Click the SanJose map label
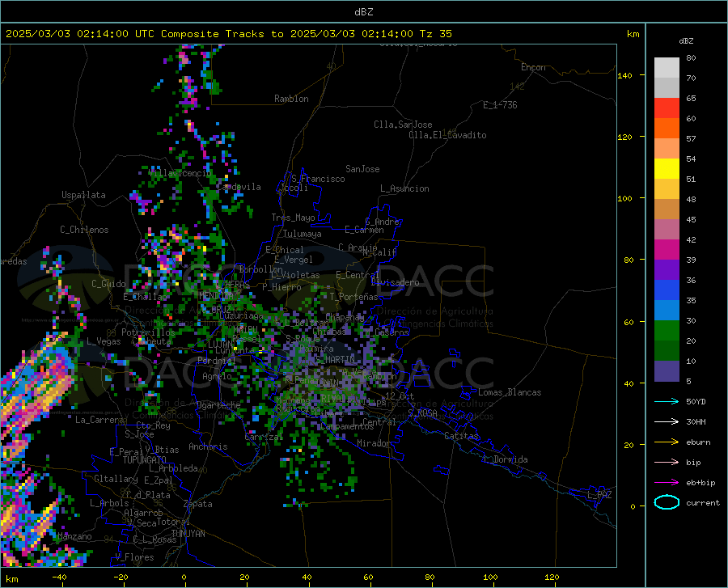 [x=362, y=169]
